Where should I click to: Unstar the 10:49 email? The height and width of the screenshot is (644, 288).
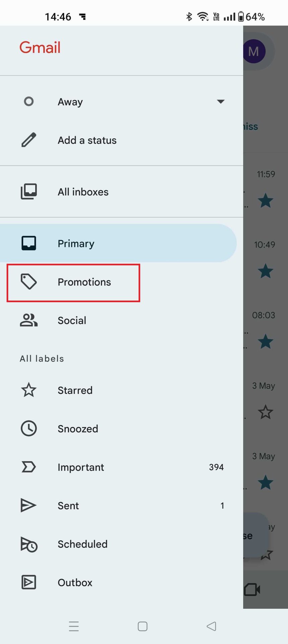pyautogui.click(x=266, y=271)
